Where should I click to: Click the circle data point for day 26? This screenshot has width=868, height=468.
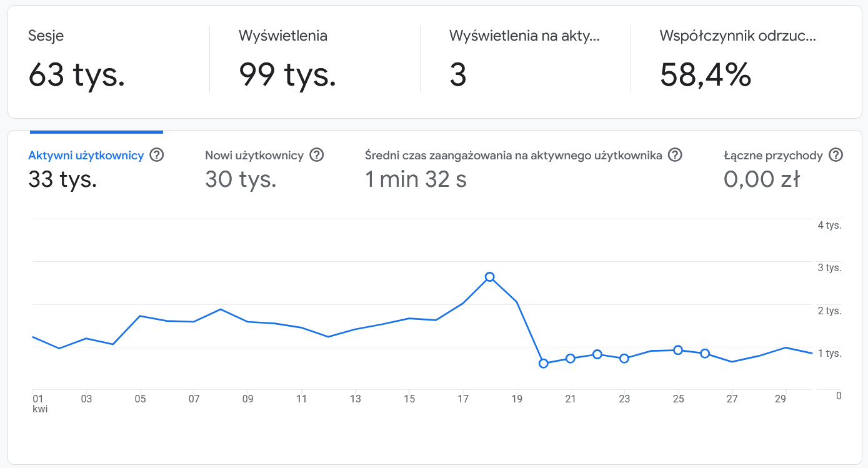click(705, 354)
